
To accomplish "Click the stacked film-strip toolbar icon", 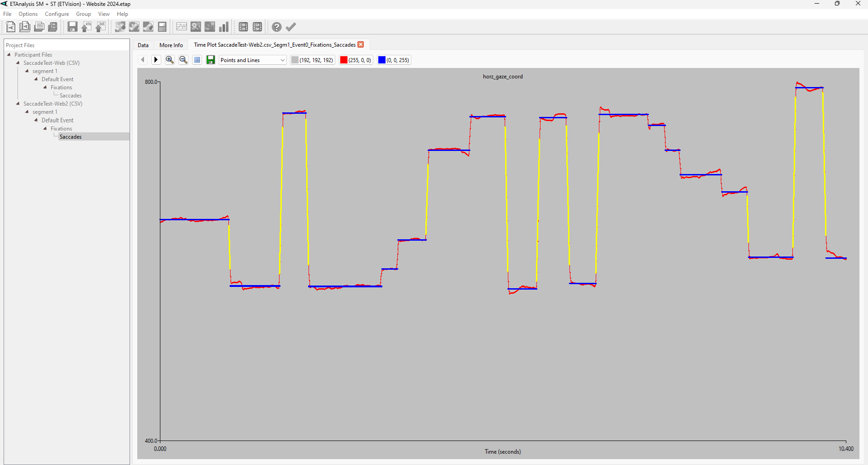I will click(53, 27).
